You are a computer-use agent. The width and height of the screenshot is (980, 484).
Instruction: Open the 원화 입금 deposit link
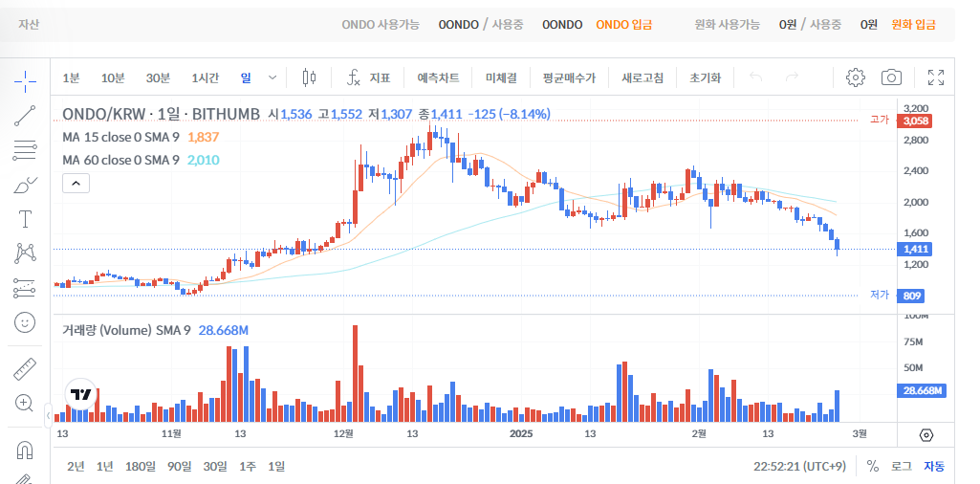(x=913, y=24)
